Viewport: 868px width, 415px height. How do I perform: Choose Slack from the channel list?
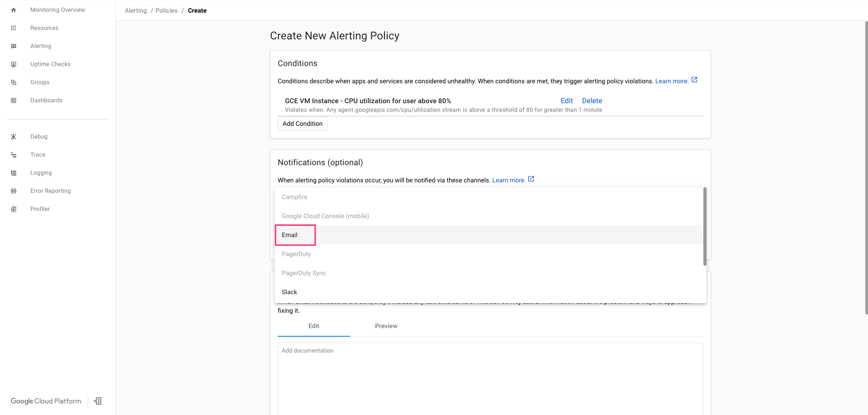click(289, 292)
